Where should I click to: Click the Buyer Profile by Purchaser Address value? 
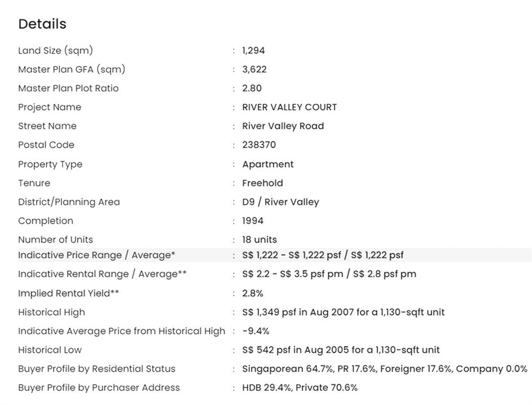(x=300, y=387)
